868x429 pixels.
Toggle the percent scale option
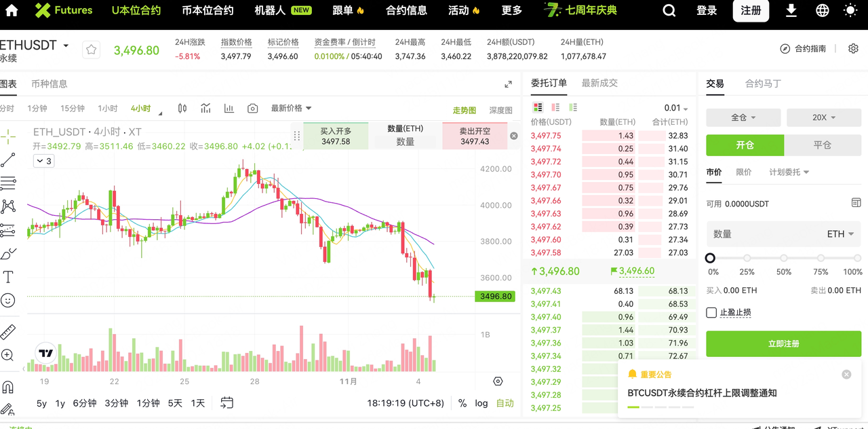tap(462, 403)
